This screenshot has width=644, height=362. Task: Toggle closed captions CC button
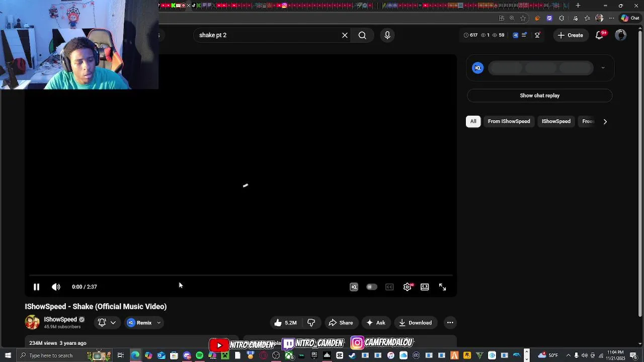point(389,287)
